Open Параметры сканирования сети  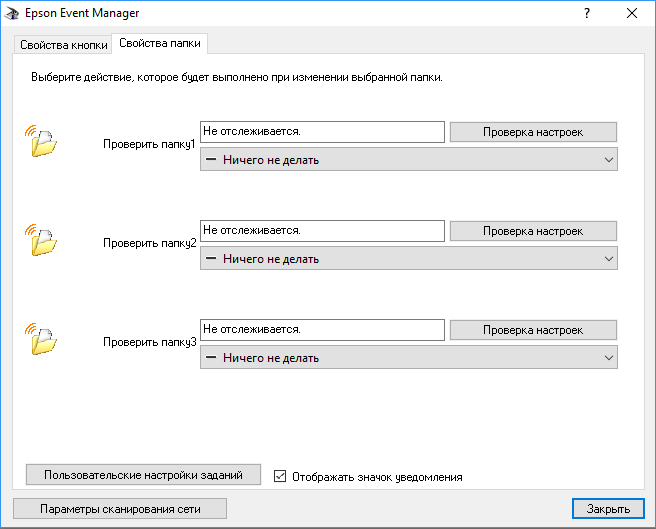point(120,509)
